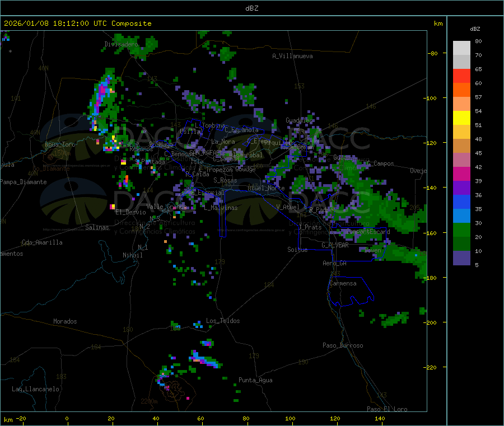Click the '-80' km tick on right axis
The image size is (504, 426).
pos(433,53)
